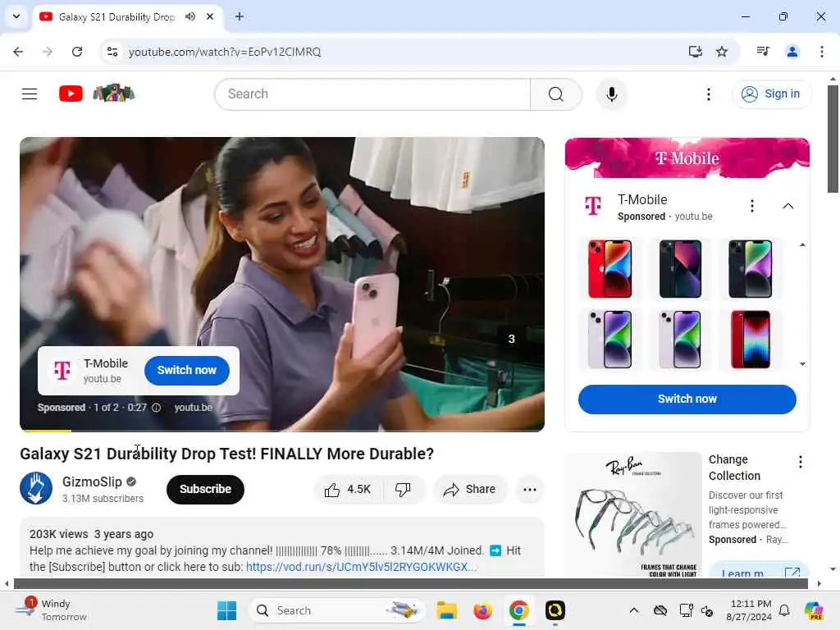Click Switch now in video overlay
The image size is (840, 630).
186,370
